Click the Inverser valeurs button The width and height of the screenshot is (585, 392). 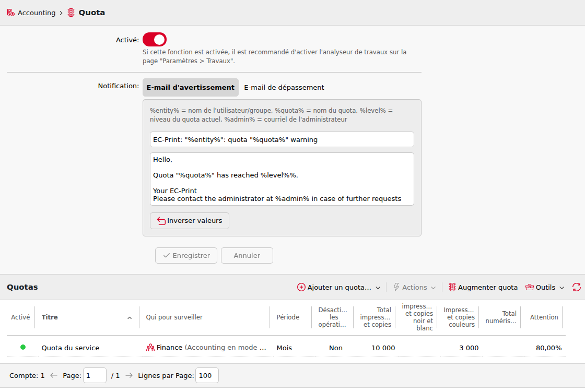pyautogui.click(x=190, y=221)
